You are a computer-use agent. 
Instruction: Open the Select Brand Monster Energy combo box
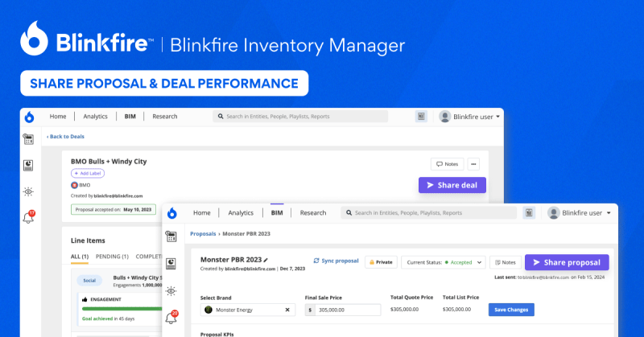pyautogui.click(x=248, y=310)
